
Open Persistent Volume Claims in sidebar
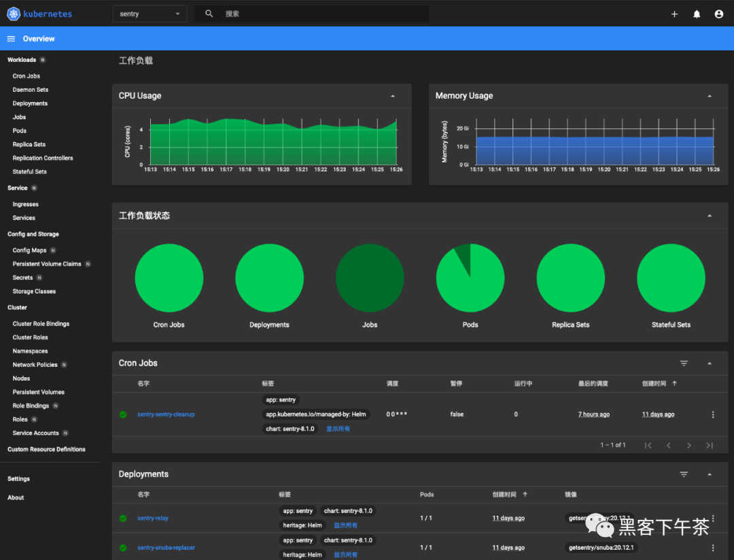click(x=47, y=264)
